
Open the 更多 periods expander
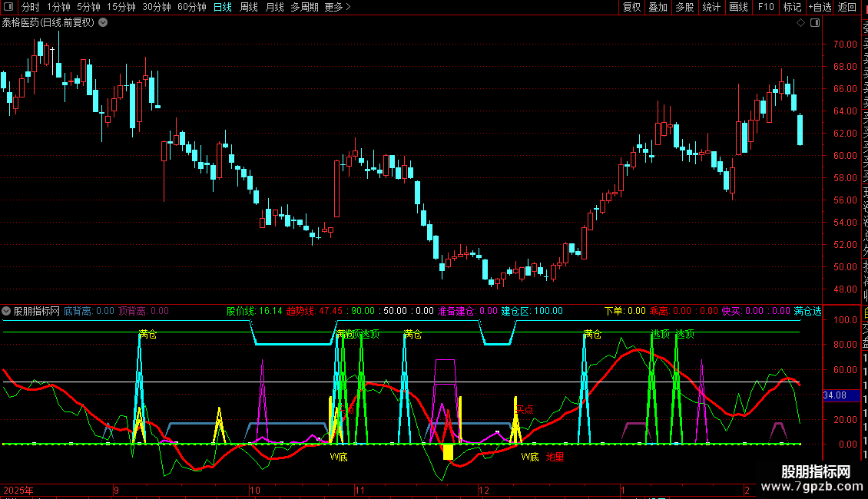pos(337,7)
